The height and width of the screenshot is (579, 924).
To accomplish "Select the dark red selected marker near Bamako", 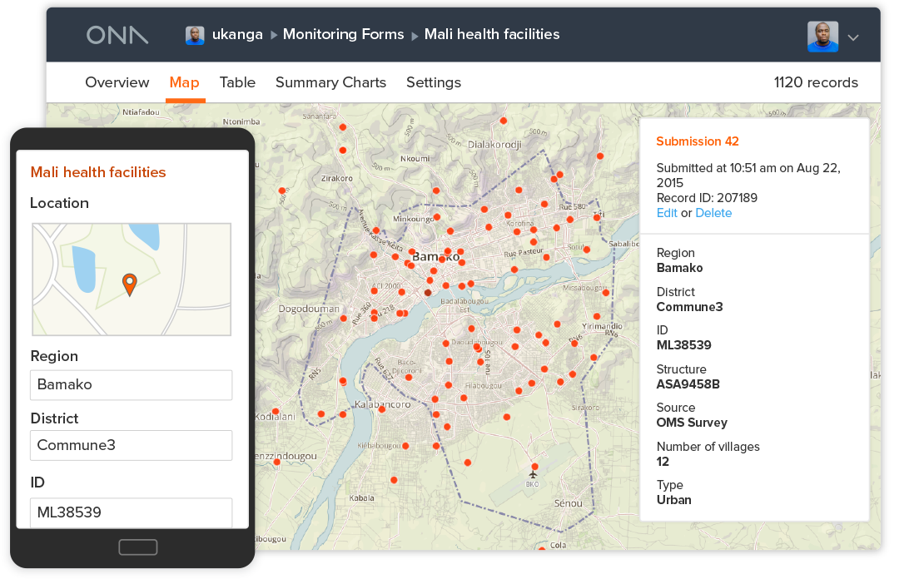I will point(428,293).
